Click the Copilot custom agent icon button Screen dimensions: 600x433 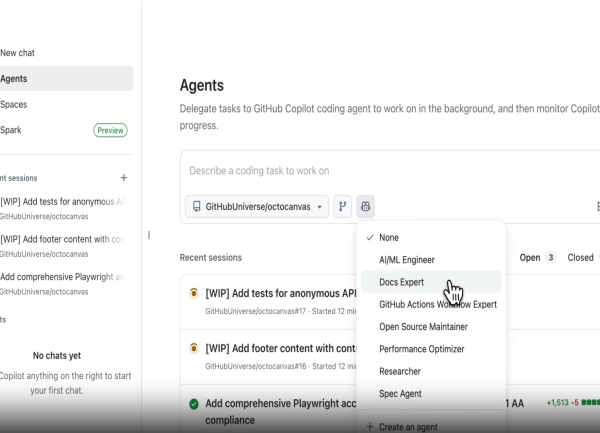[365, 207]
